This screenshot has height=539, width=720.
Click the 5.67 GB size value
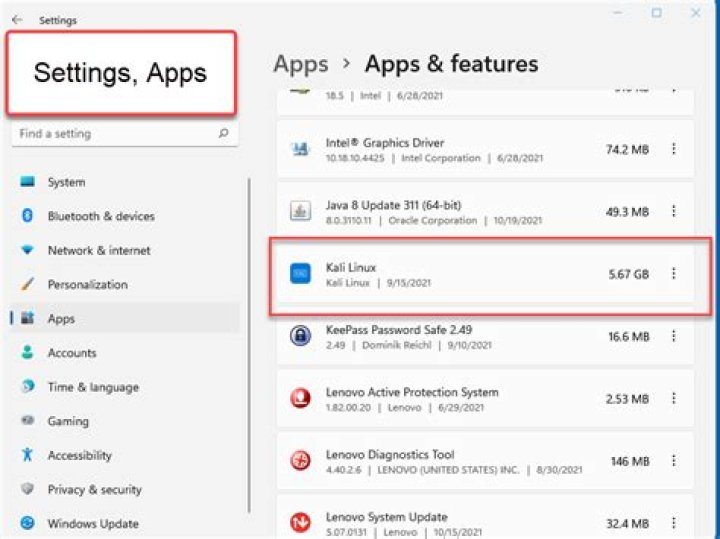coord(628,275)
